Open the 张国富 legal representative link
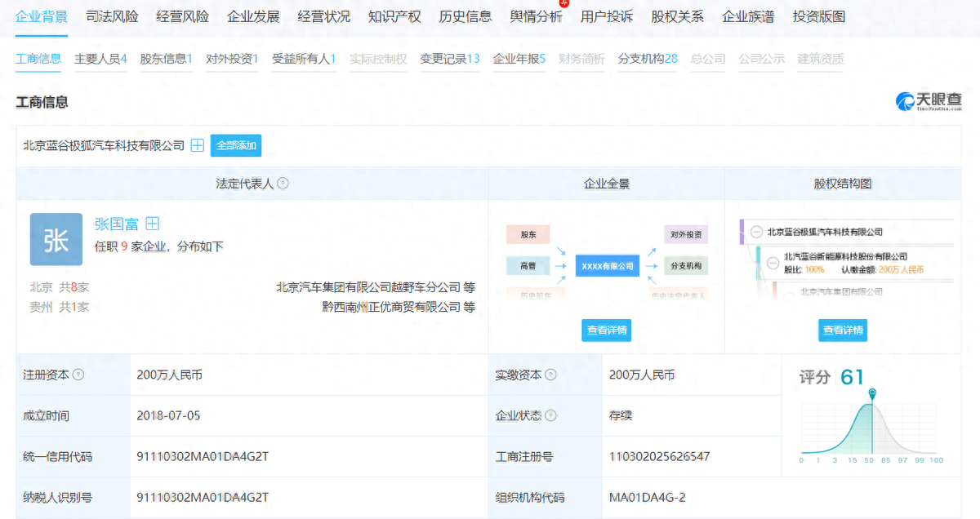 [x=117, y=224]
